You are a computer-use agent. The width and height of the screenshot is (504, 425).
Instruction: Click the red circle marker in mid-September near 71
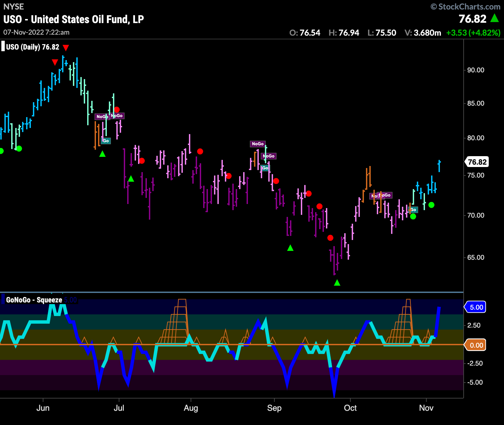click(x=319, y=206)
